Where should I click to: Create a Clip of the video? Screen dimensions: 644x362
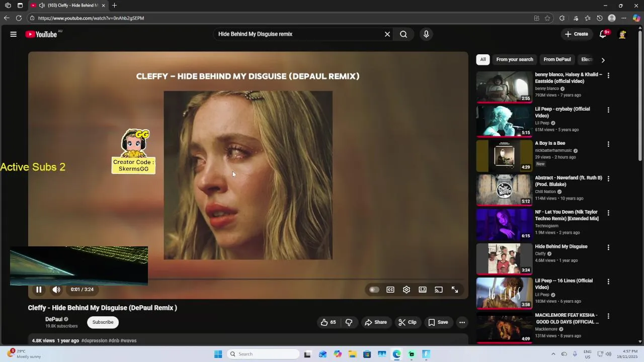point(408,322)
